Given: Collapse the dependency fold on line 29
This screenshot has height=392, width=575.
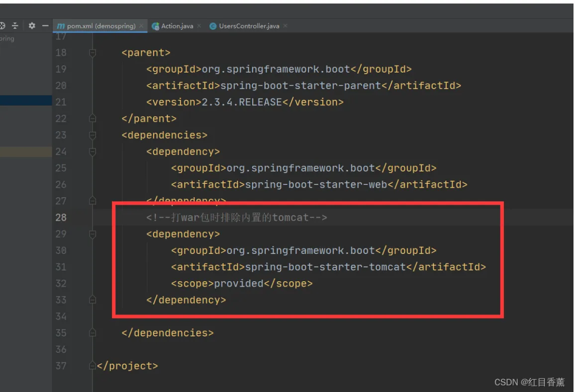Looking at the screenshot, I should [93, 234].
